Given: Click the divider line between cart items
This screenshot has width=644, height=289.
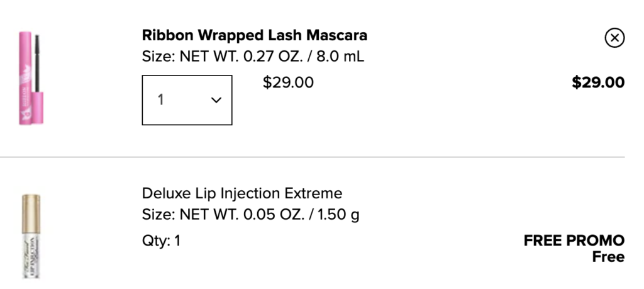Looking at the screenshot, I should pos(314,157).
